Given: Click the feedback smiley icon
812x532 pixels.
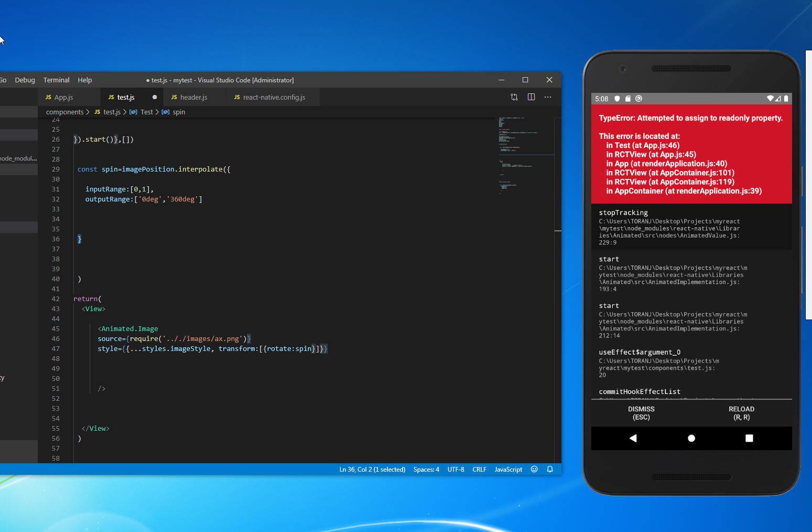Looking at the screenshot, I should pyautogui.click(x=534, y=469).
